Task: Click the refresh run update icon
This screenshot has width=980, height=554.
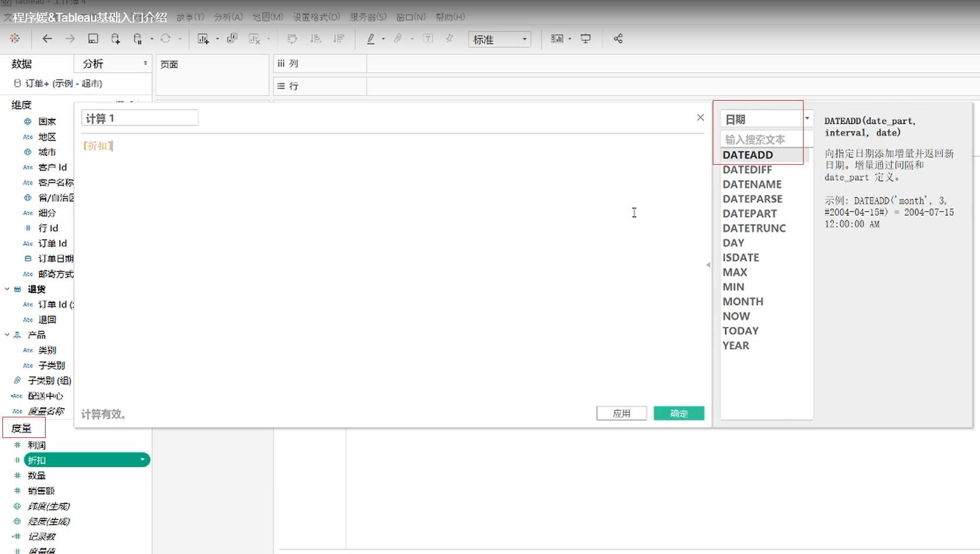Action: tap(165, 39)
